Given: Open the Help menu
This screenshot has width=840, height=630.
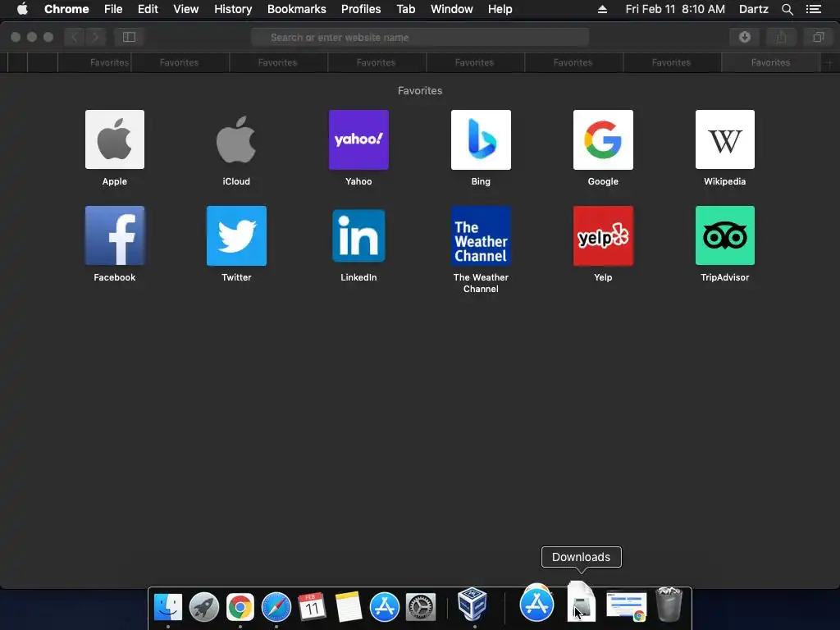Looking at the screenshot, I should (500, 9).
